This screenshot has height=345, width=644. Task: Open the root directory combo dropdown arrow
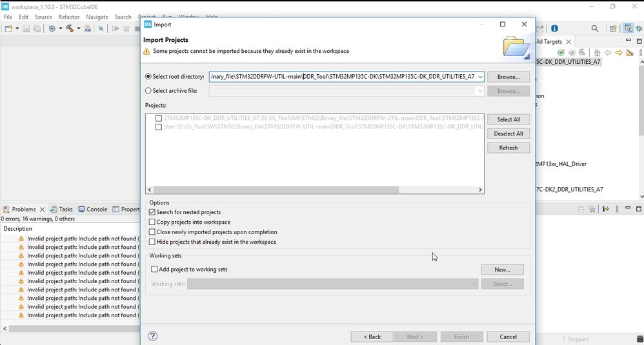pyautogui.click(x=479, y=77)
